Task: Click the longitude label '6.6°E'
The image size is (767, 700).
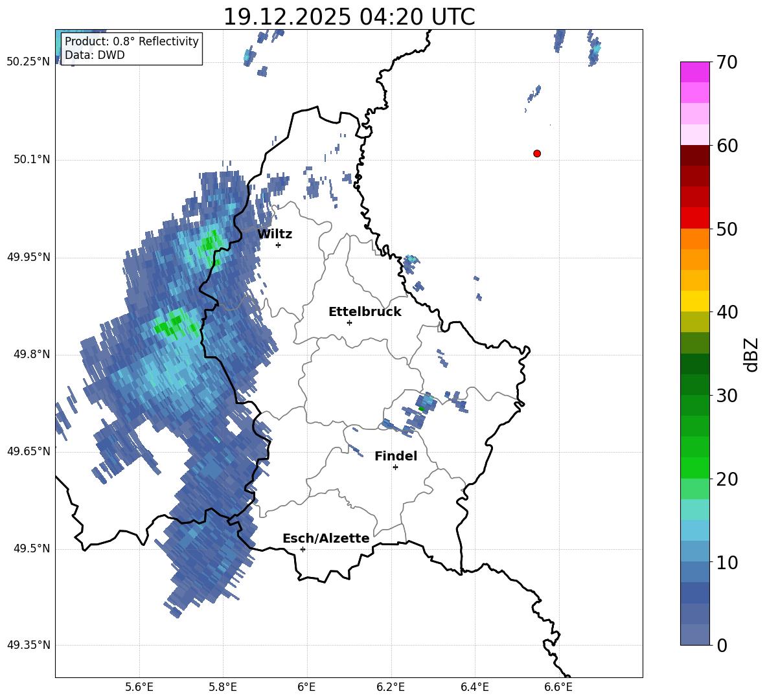Action: (x=558, y=687)
